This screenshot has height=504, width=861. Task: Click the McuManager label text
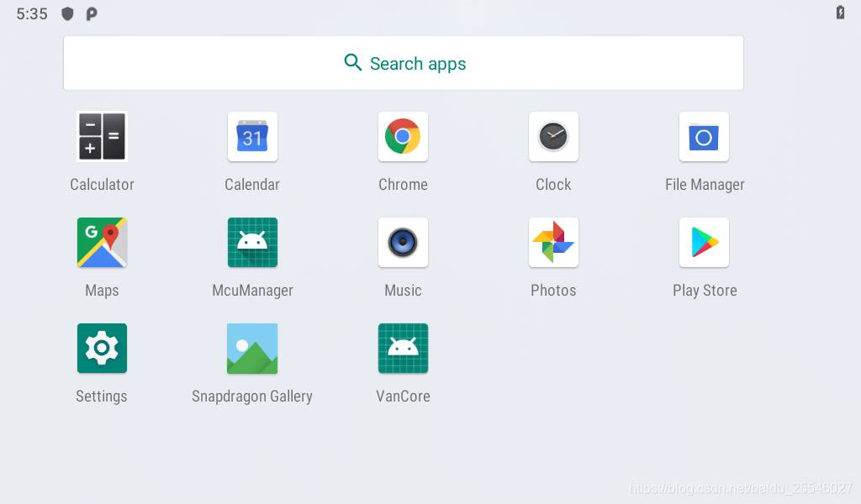tap(252, 291)
